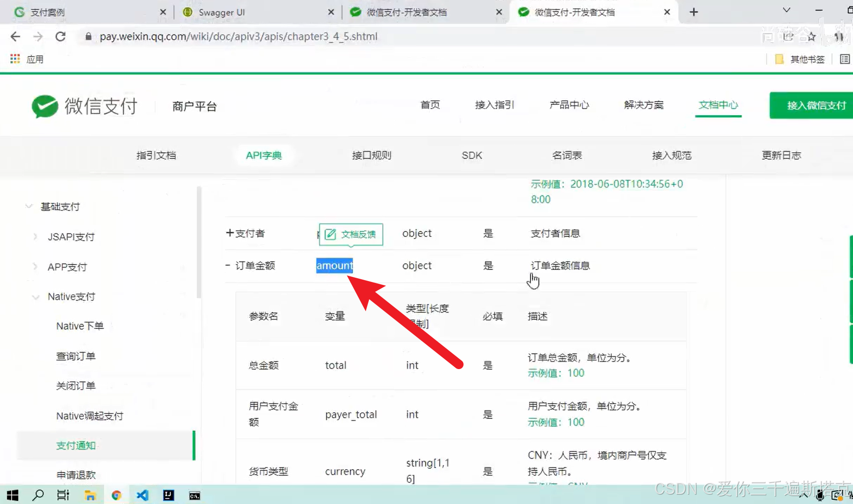The width and height of the screenshot is (853, 504).
Task: Open 接入指引 in top navigation
Action: click(494, 105)
